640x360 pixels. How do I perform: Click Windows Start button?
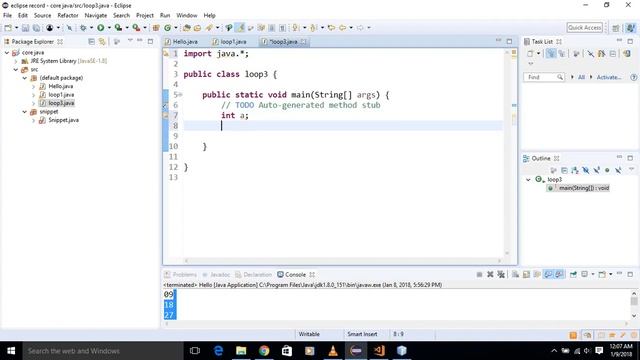click(x=11, y=351)
